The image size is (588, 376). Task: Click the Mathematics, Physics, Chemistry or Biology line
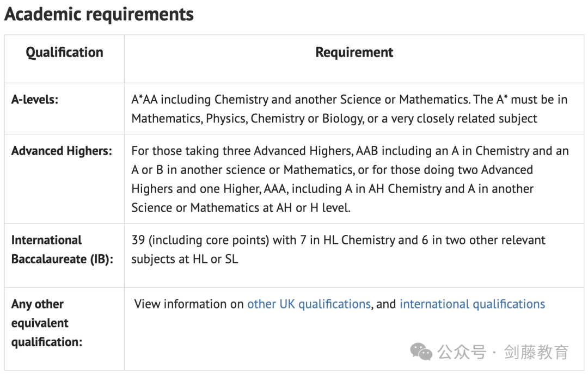tap(334, 119)
